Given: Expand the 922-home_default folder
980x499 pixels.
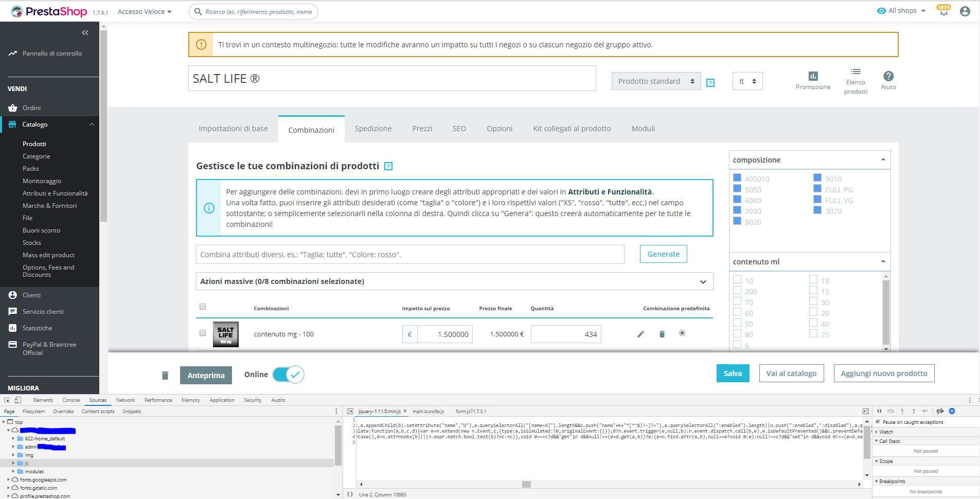Looking at the screenshot, I should (x=13, y=439).
